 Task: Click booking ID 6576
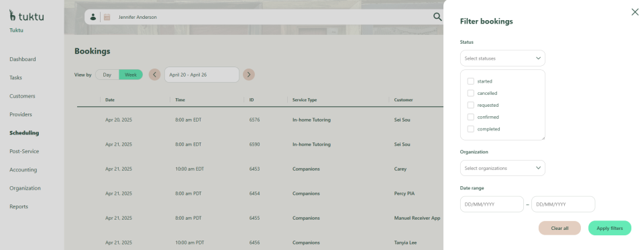tap(254, 120)
